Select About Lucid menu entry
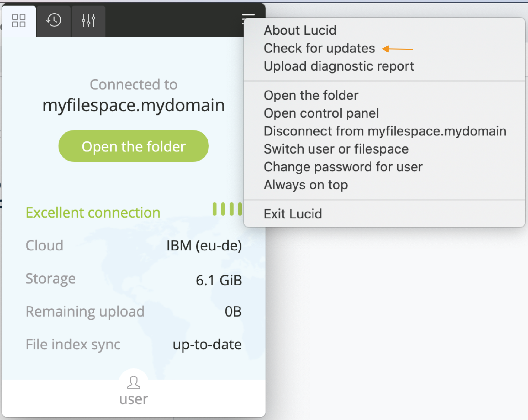 point(300,30)
